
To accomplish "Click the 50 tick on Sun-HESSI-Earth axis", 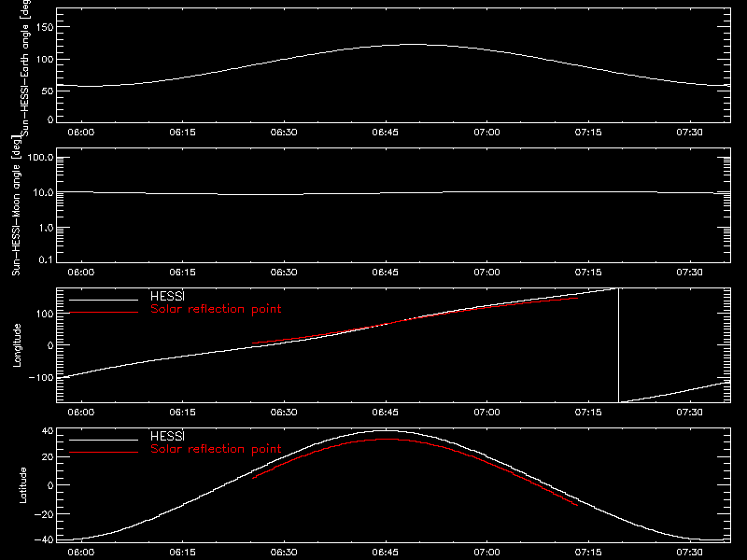I will [x=48, y=91].
